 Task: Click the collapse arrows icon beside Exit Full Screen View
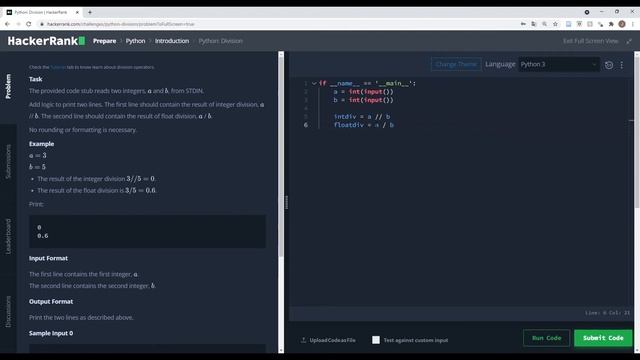point(629,41)
